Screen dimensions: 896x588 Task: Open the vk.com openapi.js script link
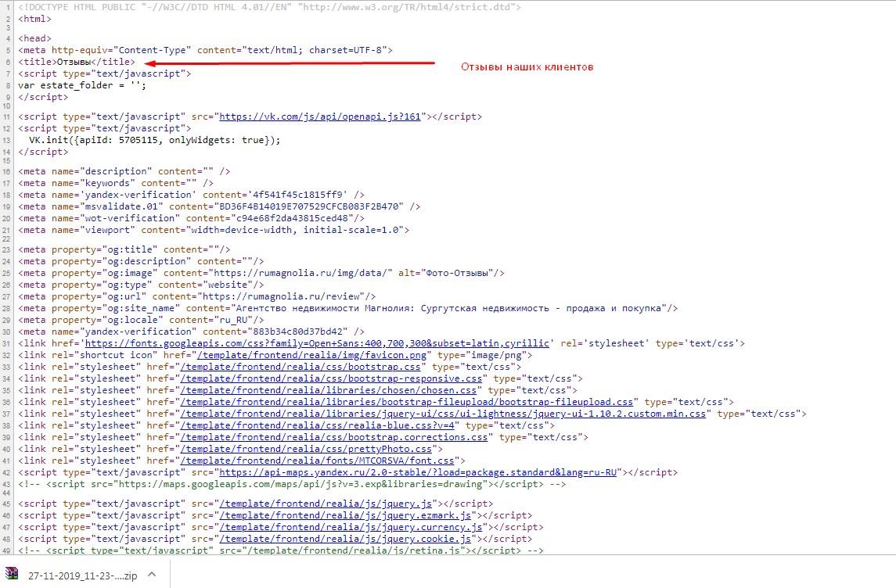pyautogui.click(x=320, y=117)
